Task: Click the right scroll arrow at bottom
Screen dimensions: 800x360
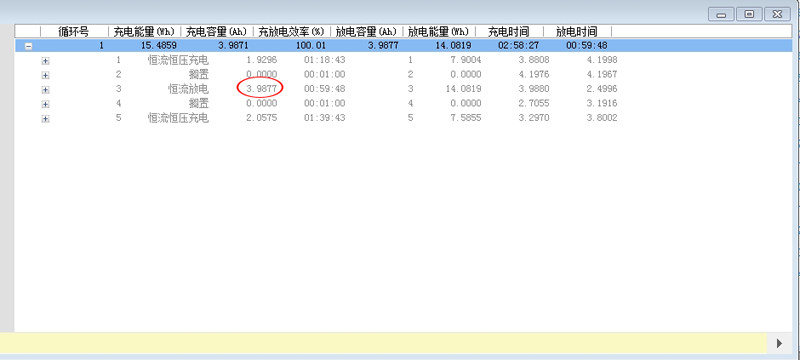Action: (779, 343)
